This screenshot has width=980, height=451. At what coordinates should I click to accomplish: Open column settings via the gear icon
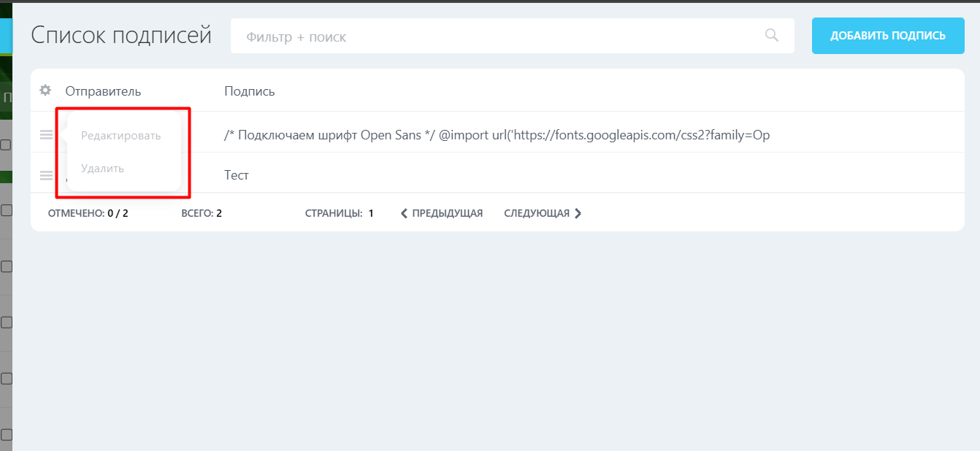tap(45, 90)
